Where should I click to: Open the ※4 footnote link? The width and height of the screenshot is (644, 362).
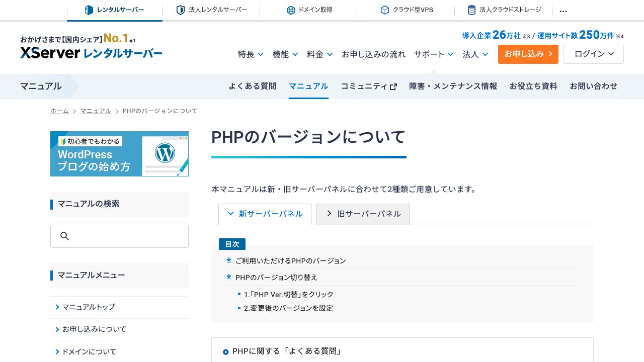pos(620,37)
